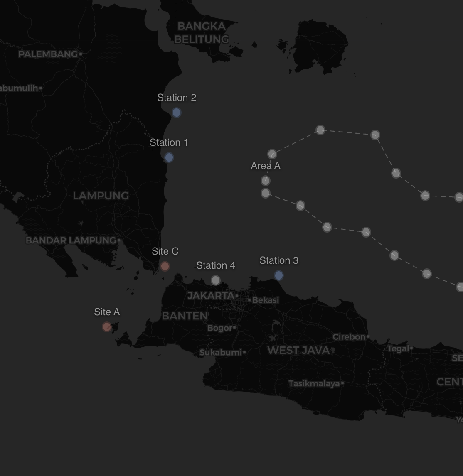Select the Station 1 blue marker
This screenshot has width=463, height=476.
coord(169,157)
